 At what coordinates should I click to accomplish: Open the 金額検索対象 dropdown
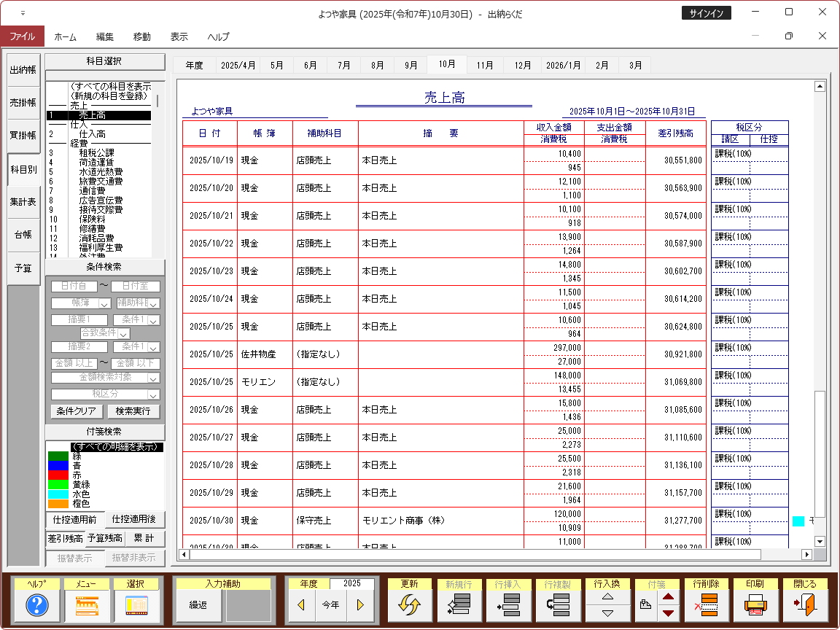click(153, 378)
